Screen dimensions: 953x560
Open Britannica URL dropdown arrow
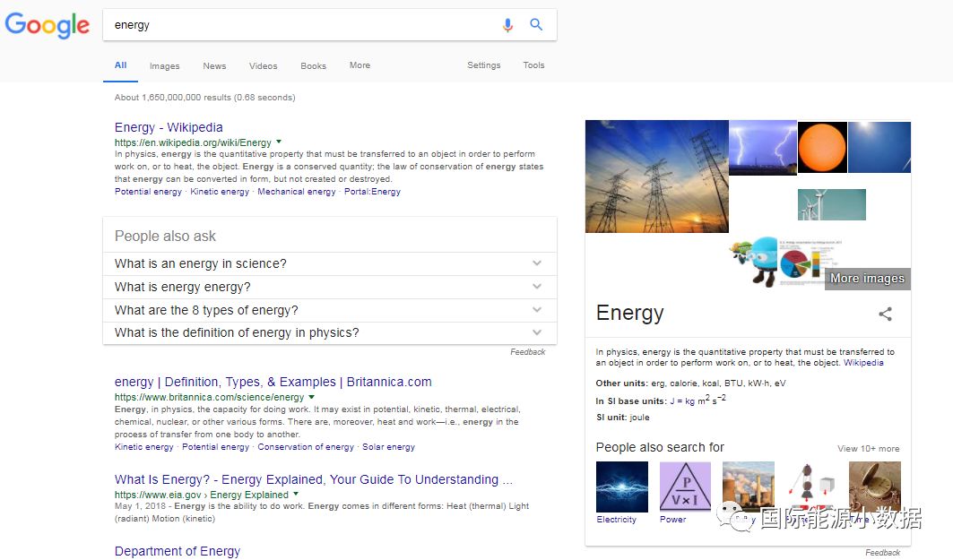pos(312,397)
